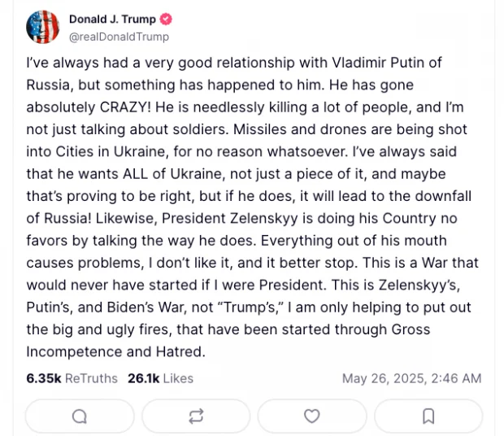Like the post with the heart icon
This screenshot has height=436, width=504.
312,416
